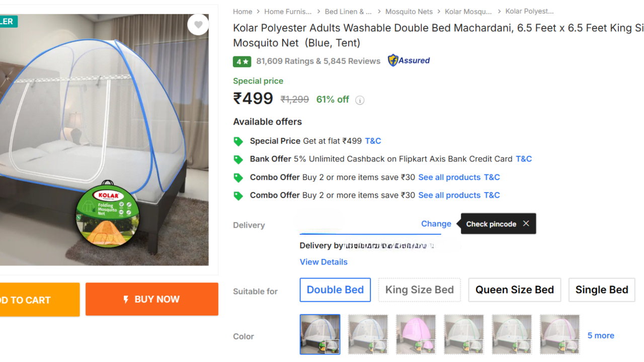Choose Single Bed size option
This screenshot has height=362, width=644.
(x=602, y=290)
